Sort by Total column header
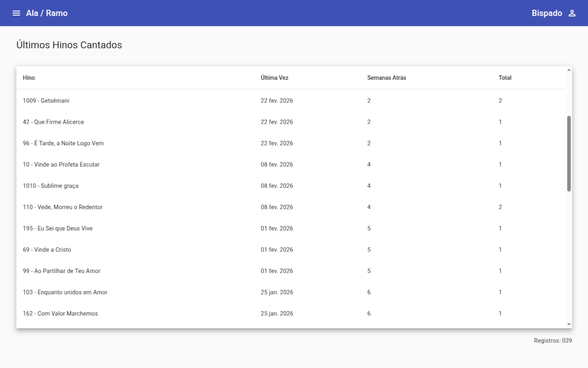588x368 pixels. click(x=505, y=78)
